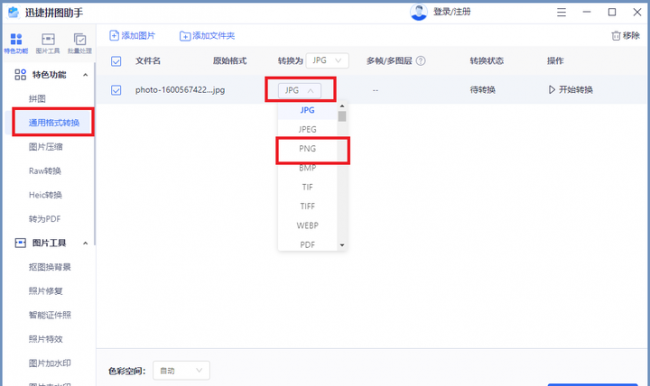Screen dimensions: 650x386
Task: Click 登录/注册 link
Action: (452, 12)
